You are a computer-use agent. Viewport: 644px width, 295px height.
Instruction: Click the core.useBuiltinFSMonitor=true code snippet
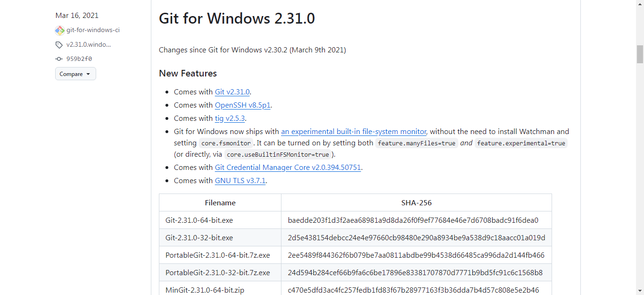pyautogui.click(x=278, y=154)
